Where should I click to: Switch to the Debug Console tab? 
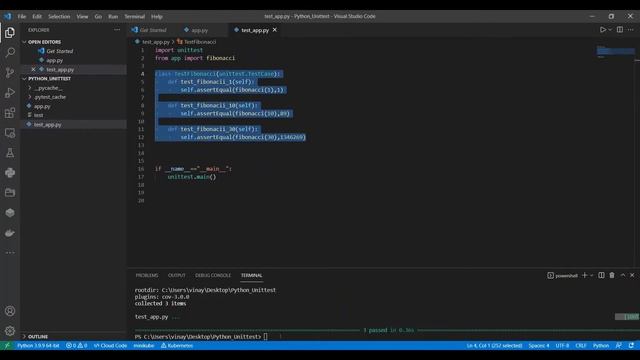click(x=213, y=276)
